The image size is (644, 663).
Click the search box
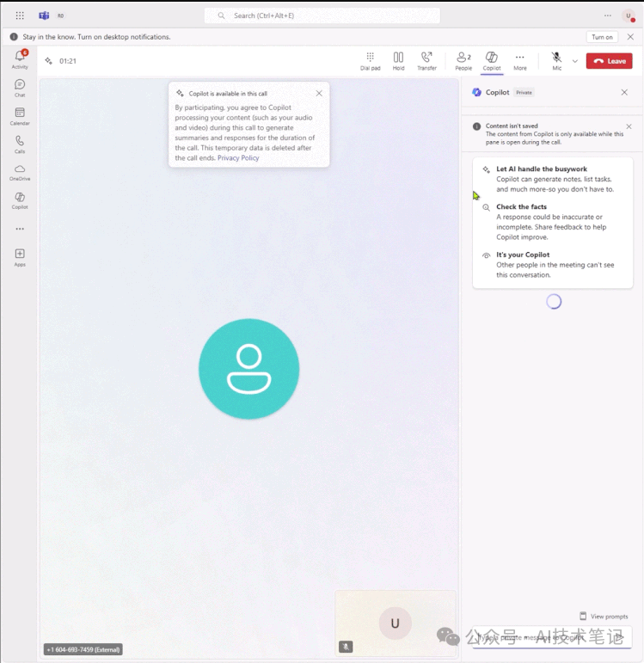322,15
